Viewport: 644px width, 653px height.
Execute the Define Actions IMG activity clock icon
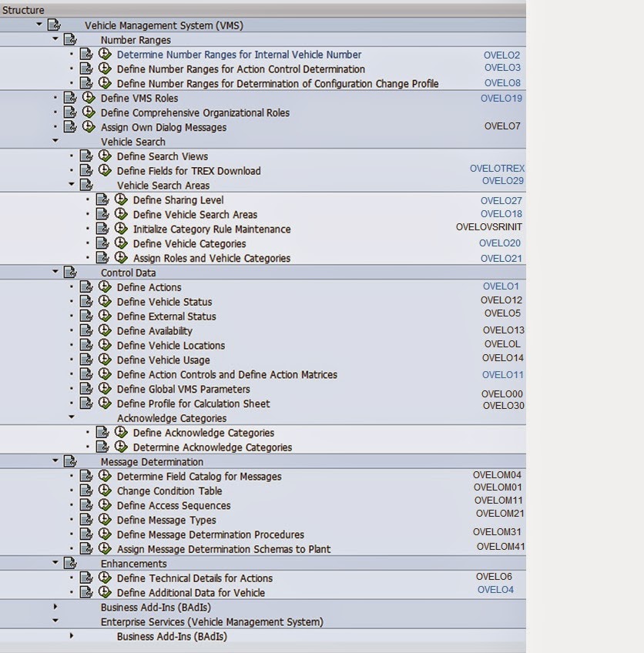[104, 286]
